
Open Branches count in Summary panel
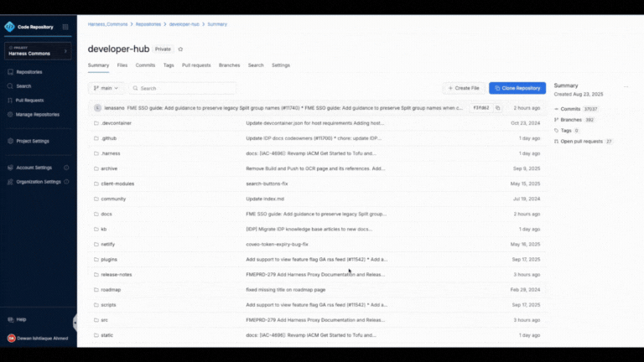(574, 120)
